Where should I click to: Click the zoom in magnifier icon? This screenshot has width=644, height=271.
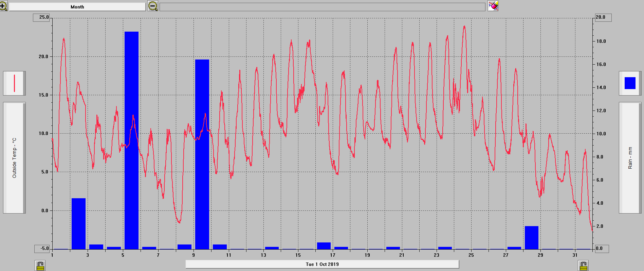tap(3, 6)
